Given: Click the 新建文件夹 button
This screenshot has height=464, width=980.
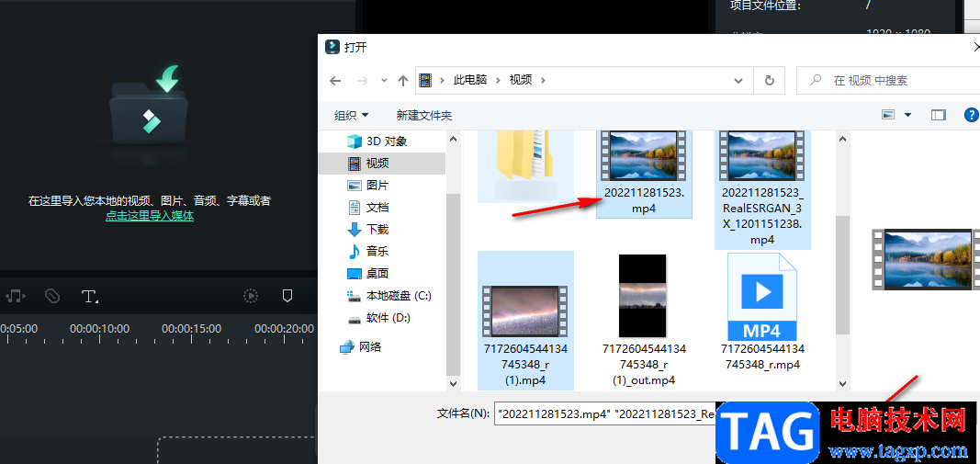Looking at the screenshot, I should [x=424, y=115].
